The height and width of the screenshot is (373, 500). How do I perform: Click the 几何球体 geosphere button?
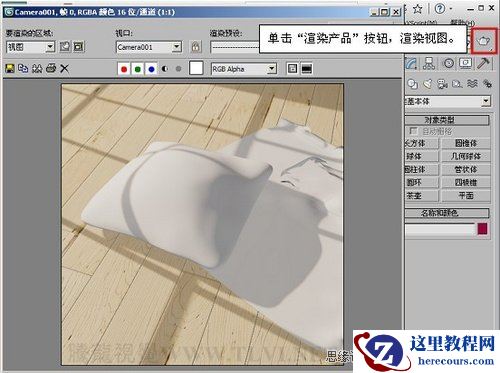pyautogui.click(x=466, y=156)
